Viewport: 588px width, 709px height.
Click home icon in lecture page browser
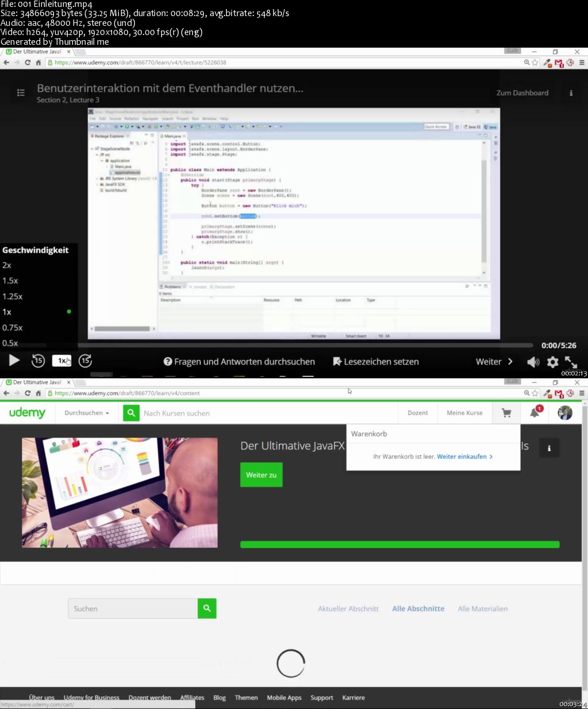[38, 63]
